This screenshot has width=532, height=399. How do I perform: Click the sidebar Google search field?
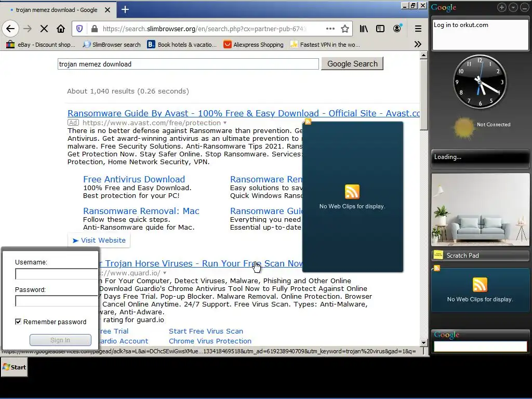480,346
